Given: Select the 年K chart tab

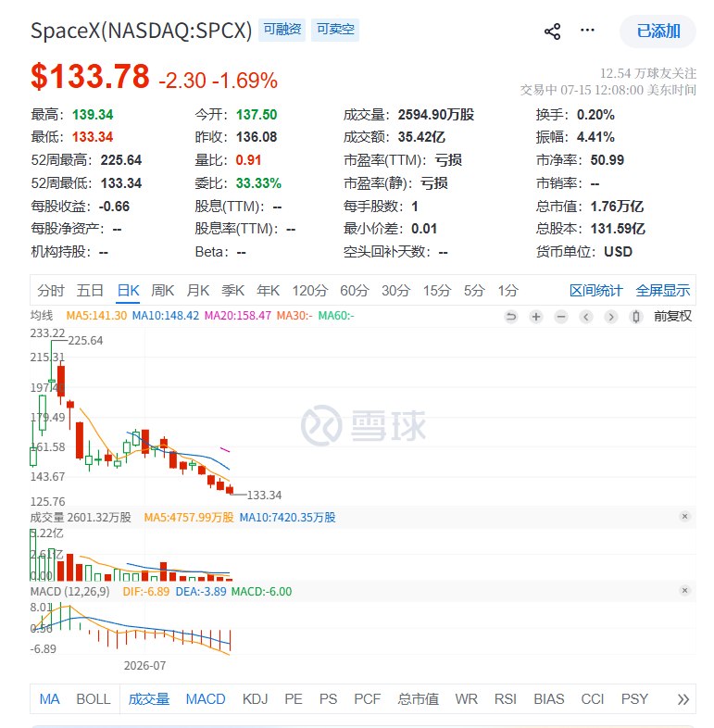Looking at the screenshot, I should pos(269,291).
